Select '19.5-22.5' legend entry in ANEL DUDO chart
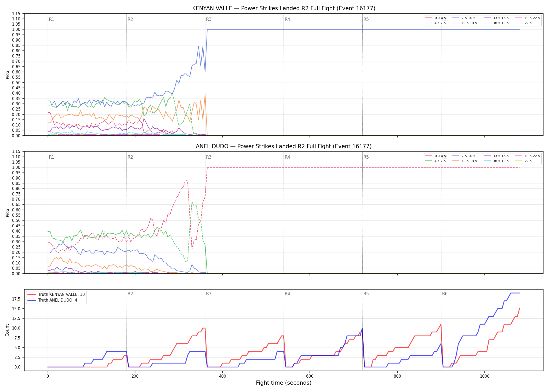Screen dimensions: 549x392 (528, 156)
